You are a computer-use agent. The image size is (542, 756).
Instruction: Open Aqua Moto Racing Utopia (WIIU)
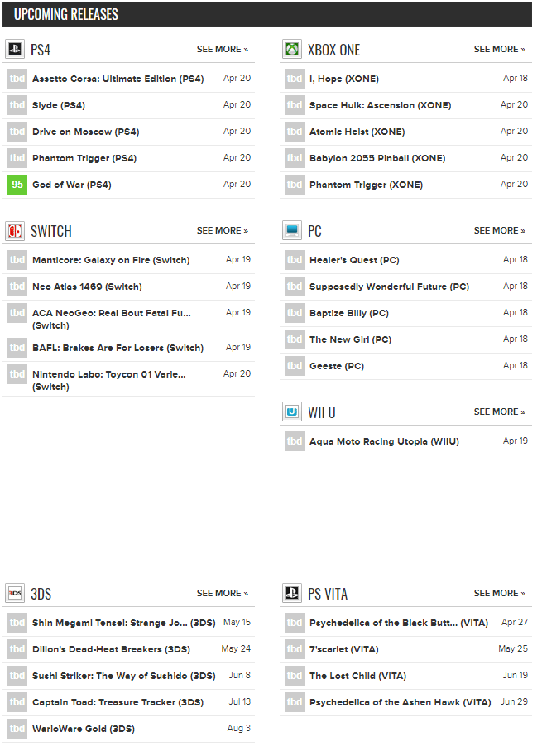384,441
